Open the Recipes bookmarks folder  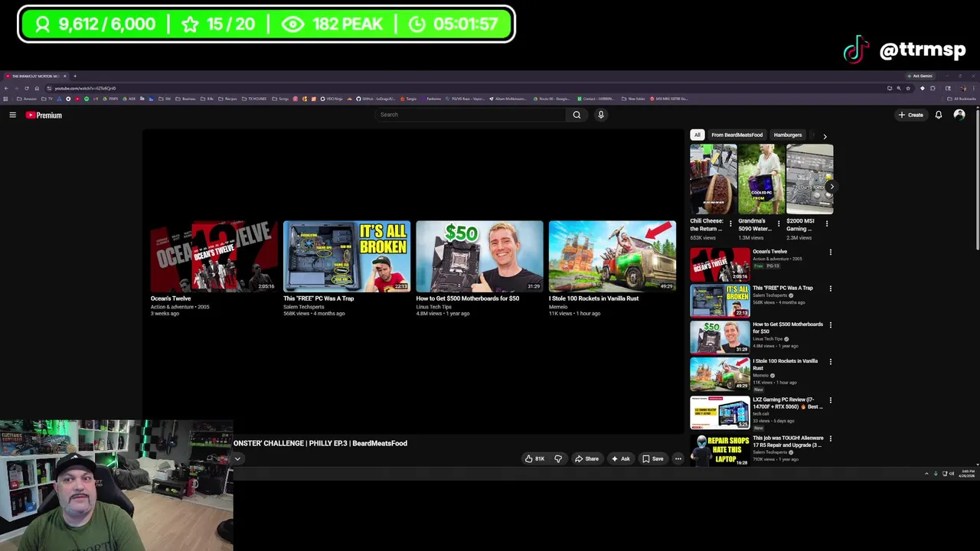[228, 99]
